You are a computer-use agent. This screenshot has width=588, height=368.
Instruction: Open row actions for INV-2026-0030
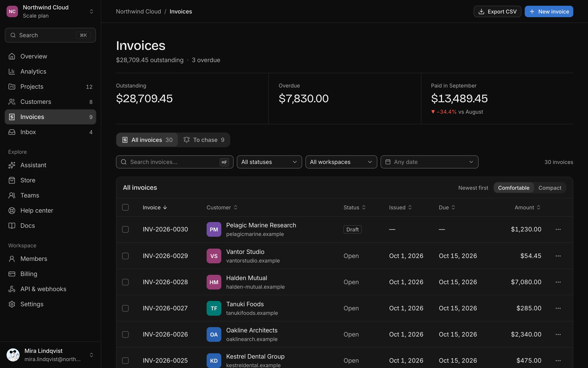tap(558, 229)
